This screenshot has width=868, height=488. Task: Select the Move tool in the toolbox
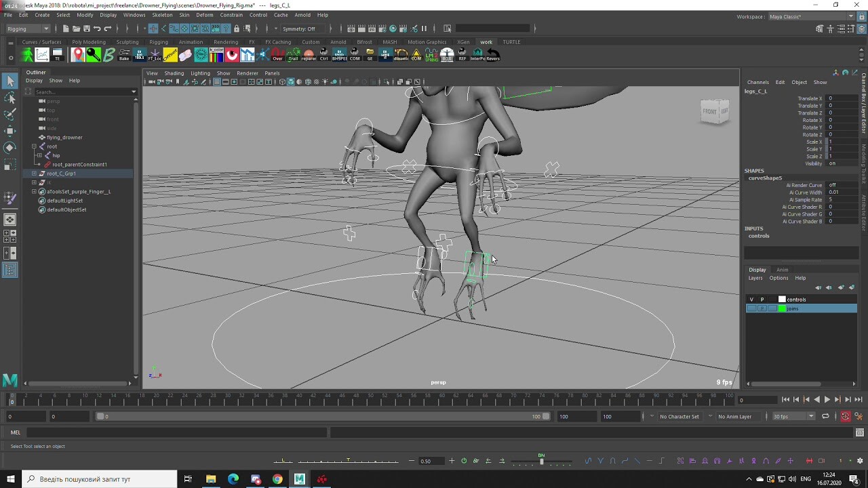click(x=9, y=129)
